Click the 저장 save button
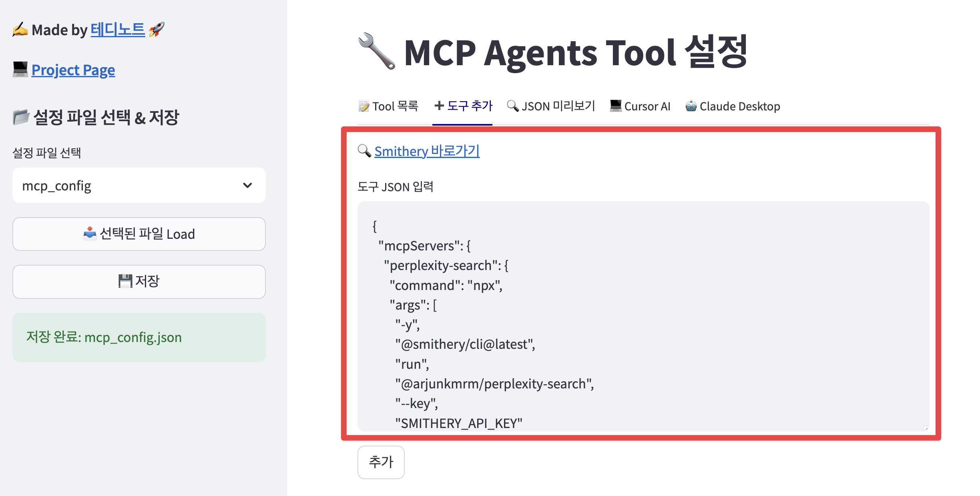This screenshot has width=980, height=496. pos(139,282)
